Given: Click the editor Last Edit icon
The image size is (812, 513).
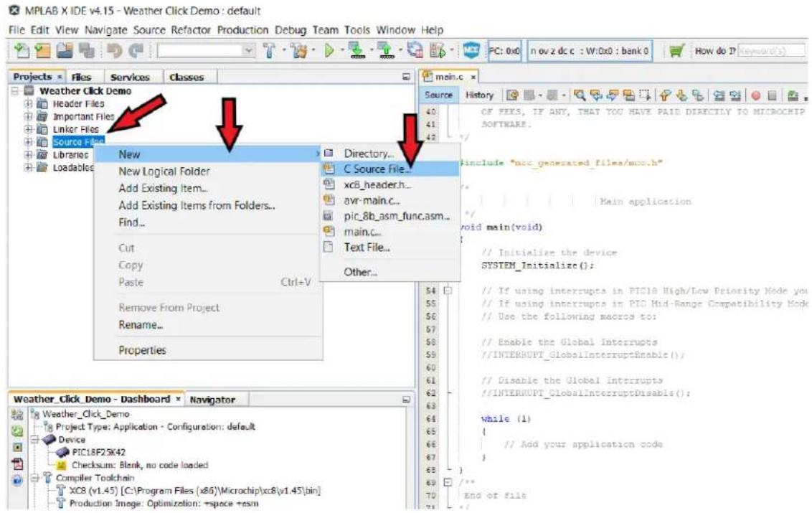Looking at the screenshot, I should pos(512,95).
